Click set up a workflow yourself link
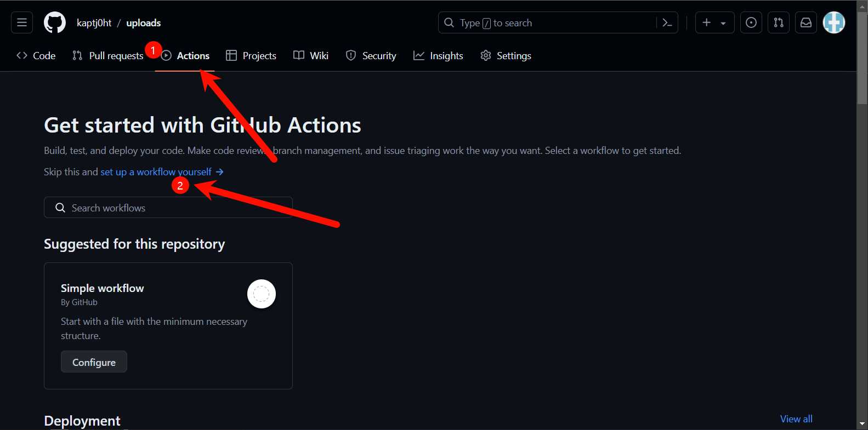868x430 pixels. 162,171
